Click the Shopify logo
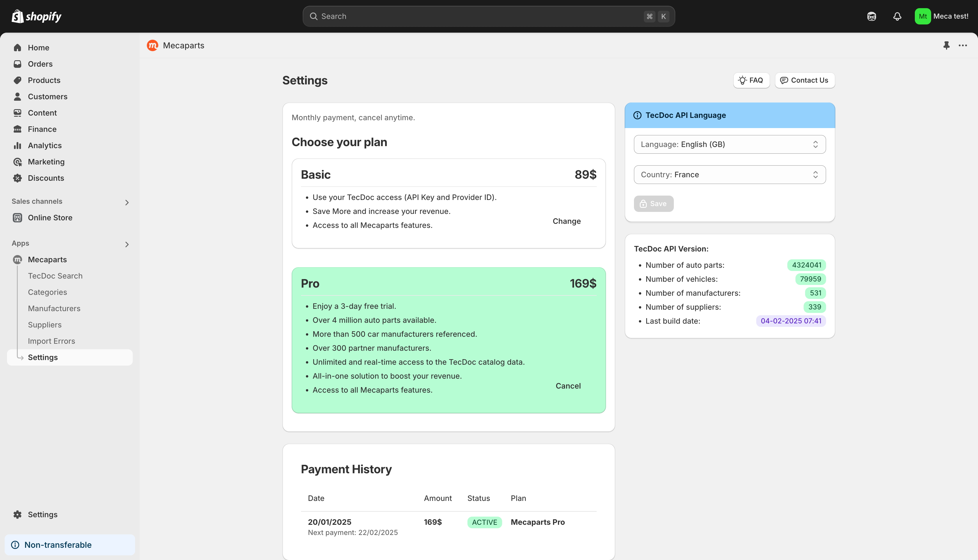Screen dimensions: 978x560 tap(37, 16)
